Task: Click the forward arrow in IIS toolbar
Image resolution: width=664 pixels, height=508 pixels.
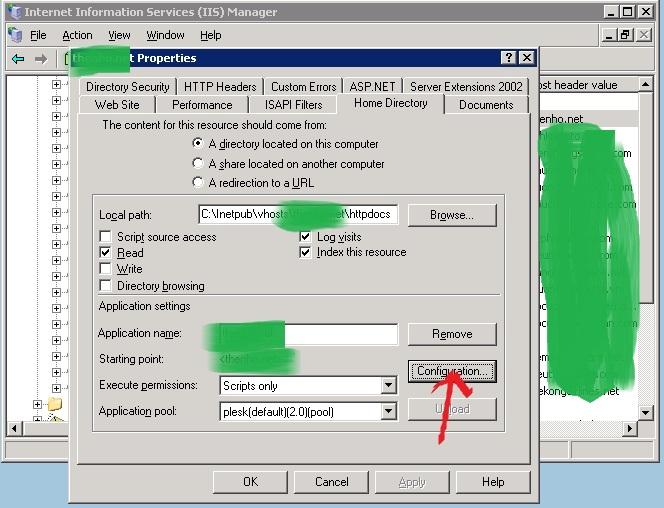Action: [x=41, y=59]
